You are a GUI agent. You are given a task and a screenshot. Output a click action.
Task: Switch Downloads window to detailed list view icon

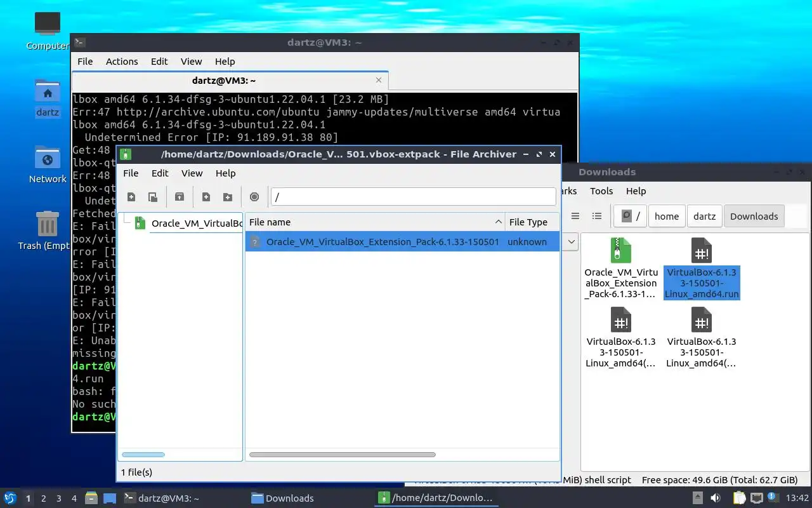pos(597,216)
